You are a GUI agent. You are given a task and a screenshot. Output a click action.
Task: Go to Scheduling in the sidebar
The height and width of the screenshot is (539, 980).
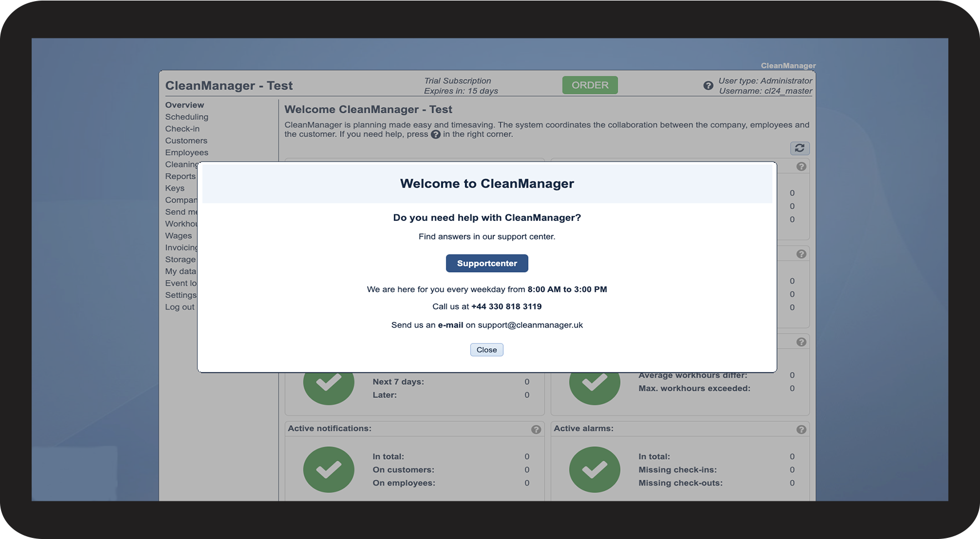(187, 117)
